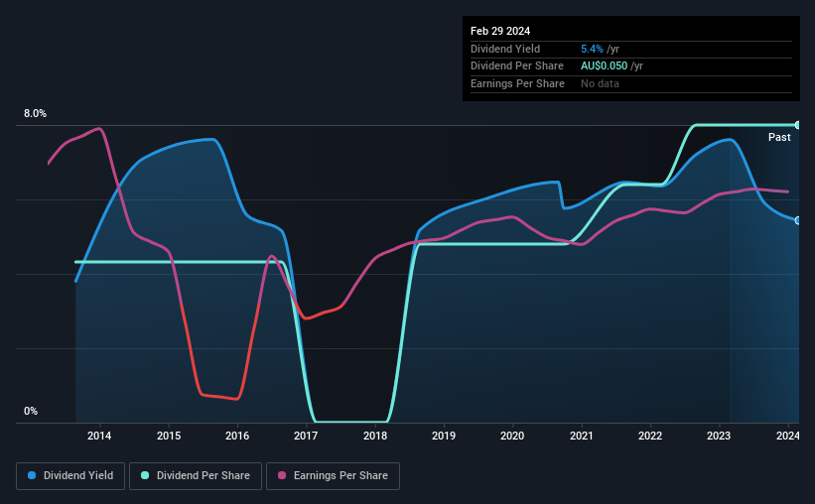Click the 2015 x-axis label
The width and height of the screenshot is (815, 504).
point(169,436)
